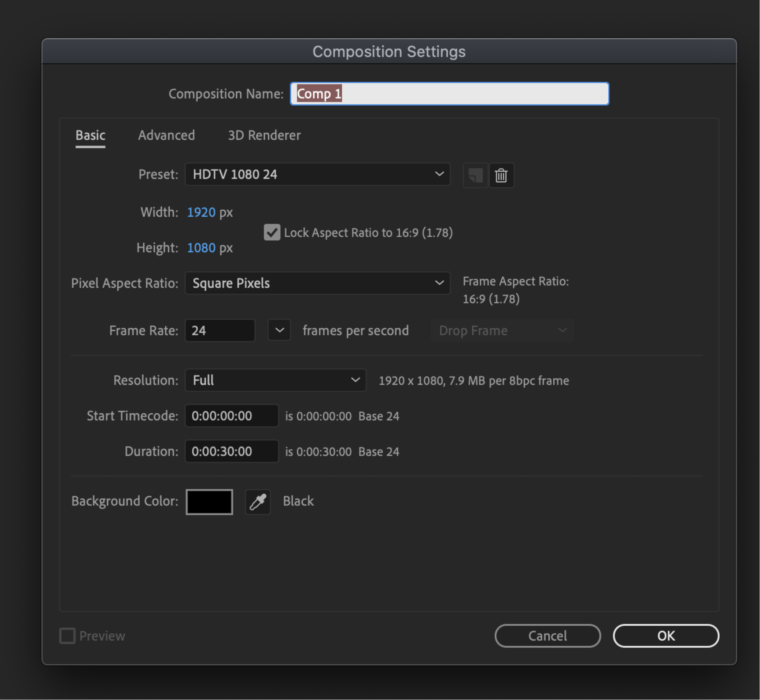Screen dimensions: 760x700
Task: Switch to the Basic tab
Action: click(x=91, y=135)
